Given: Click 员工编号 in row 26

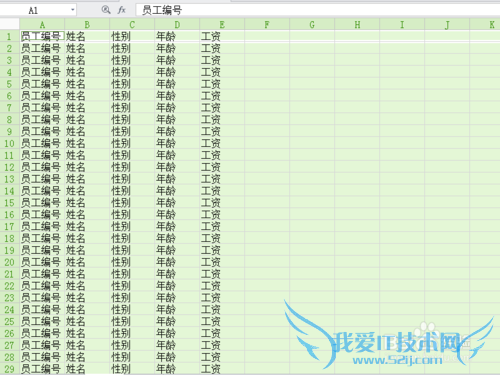Looking at the screenshot, I should tap(41, 333).
